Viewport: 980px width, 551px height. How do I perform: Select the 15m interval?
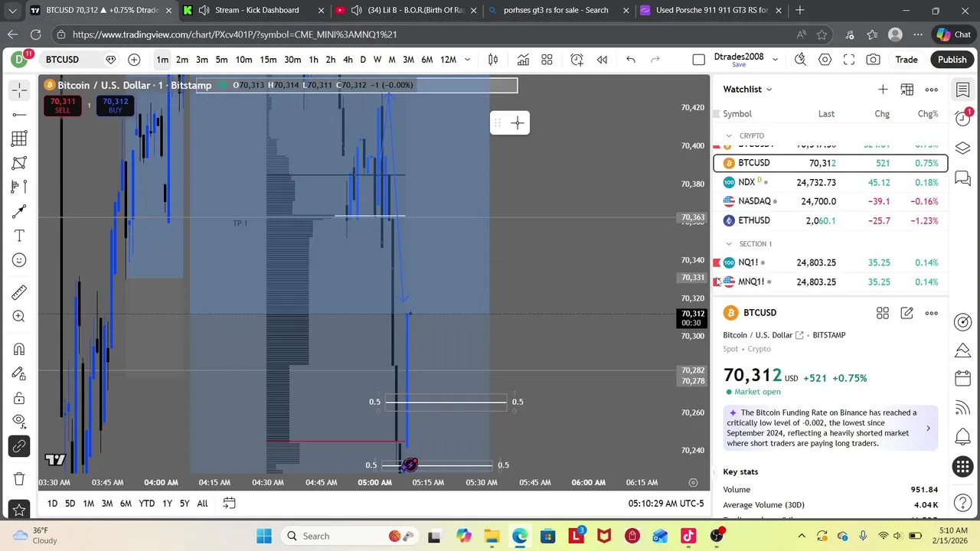[268, 60]
